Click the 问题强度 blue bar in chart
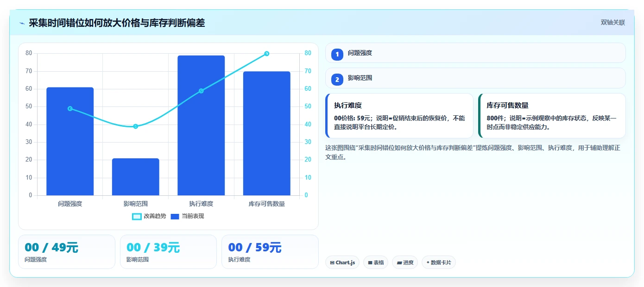The height and width of the screenshot is (287, 644). click(x=70, y=141)
